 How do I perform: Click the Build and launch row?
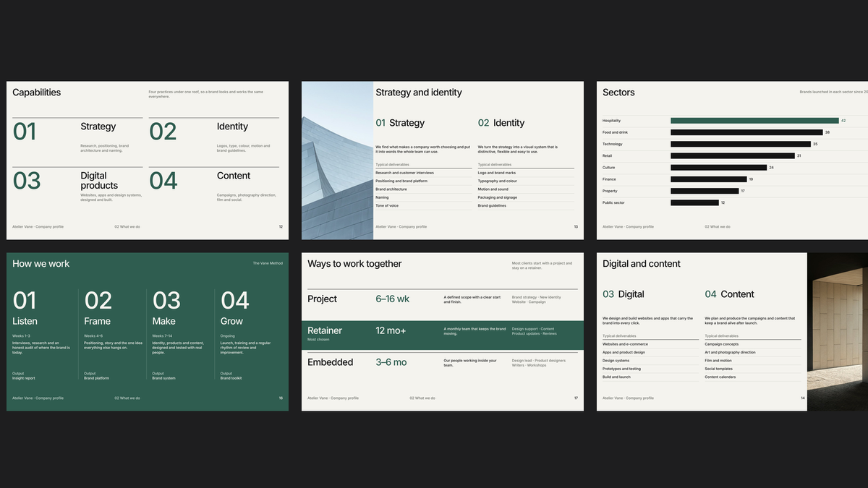(x=651, y=377)
